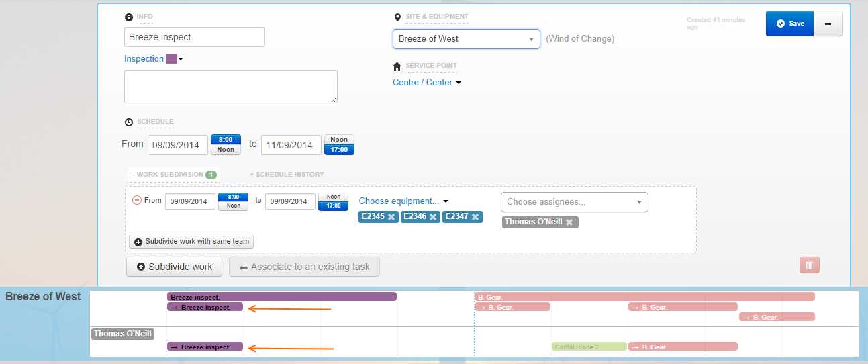Remove equipment tag E2345
Image resolution: width=868 pixels, height=364 pixels.
tap(391, 217)
